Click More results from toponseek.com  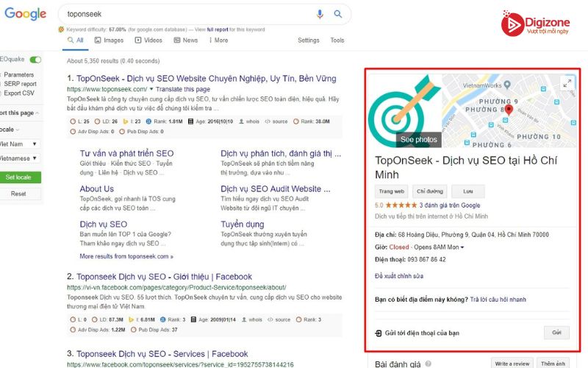[126, 256]
